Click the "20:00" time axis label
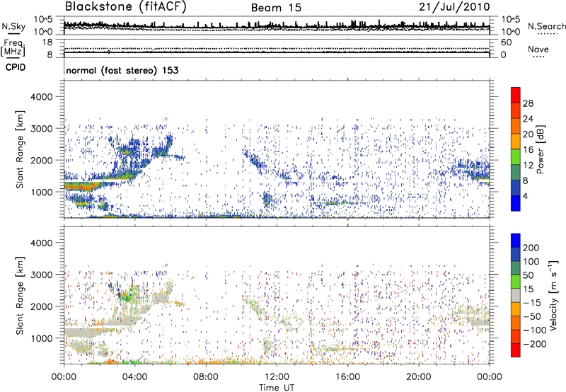This screenshot has width=566, height=392. (x=418, y=377)
